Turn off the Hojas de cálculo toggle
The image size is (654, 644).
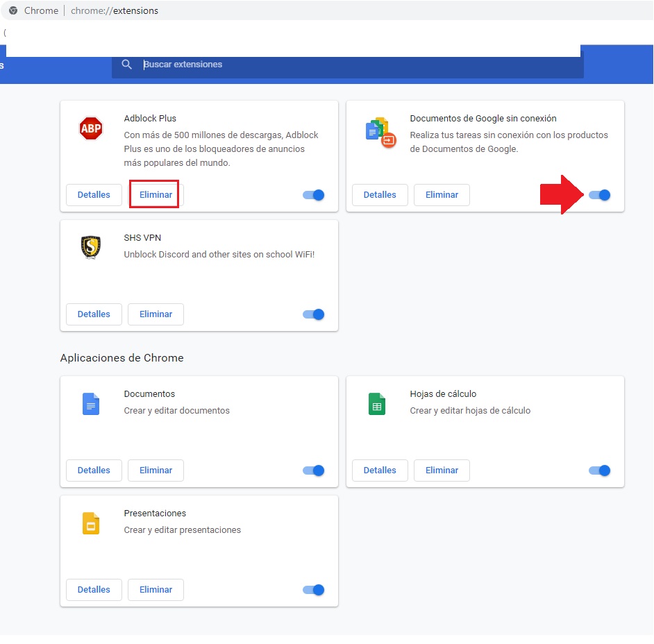click(x=600, y=471)
